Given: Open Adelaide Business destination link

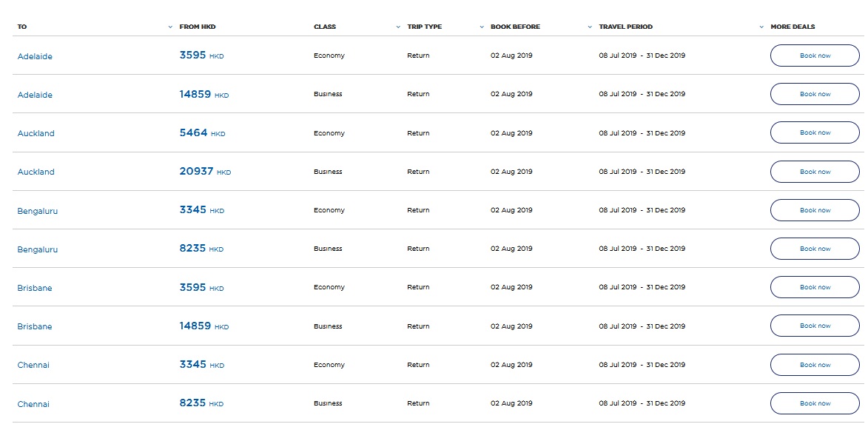Looking at the screenshot, I should pos(35,95).
